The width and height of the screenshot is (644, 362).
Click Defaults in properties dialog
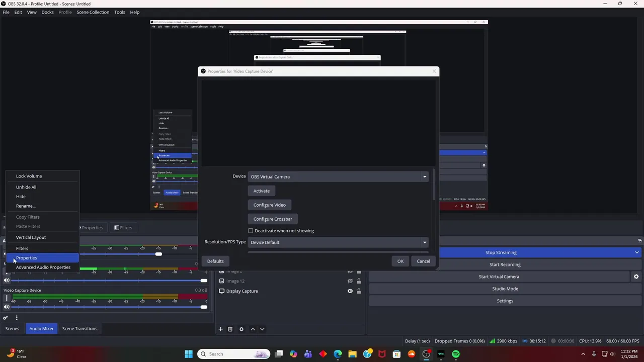tap(215, 261)
